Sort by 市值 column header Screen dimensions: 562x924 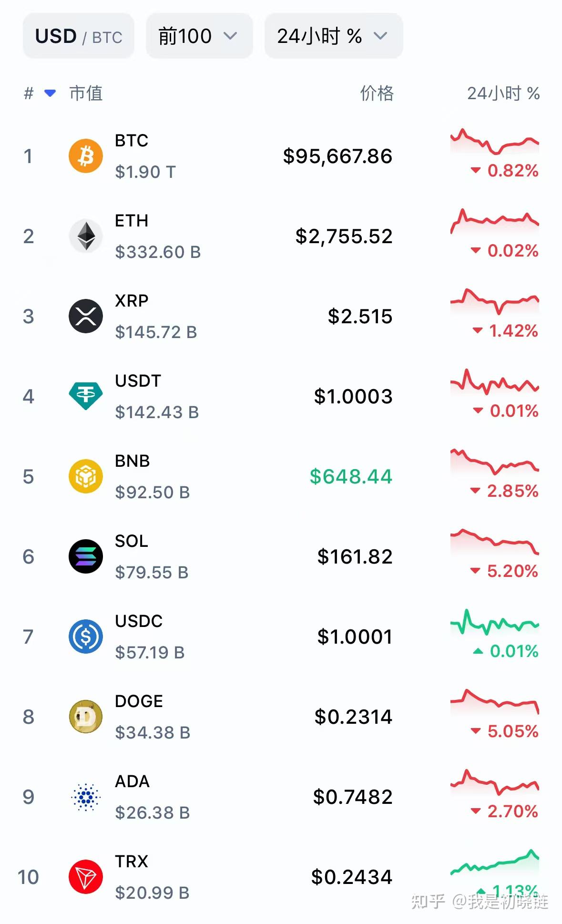[x=86, y=93]
